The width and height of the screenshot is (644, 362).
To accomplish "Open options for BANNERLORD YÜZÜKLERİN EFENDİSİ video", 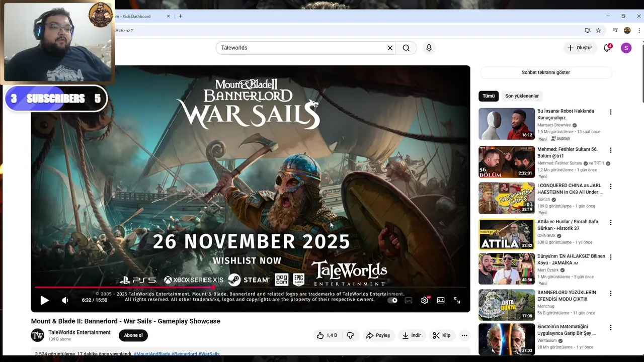I will (x=611, y=293).
